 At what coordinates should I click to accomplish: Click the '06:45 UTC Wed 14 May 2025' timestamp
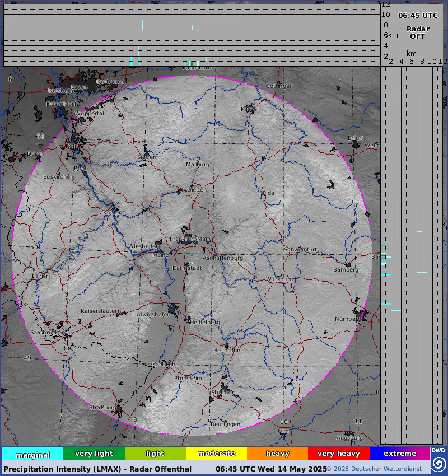[x=271, y=469]
